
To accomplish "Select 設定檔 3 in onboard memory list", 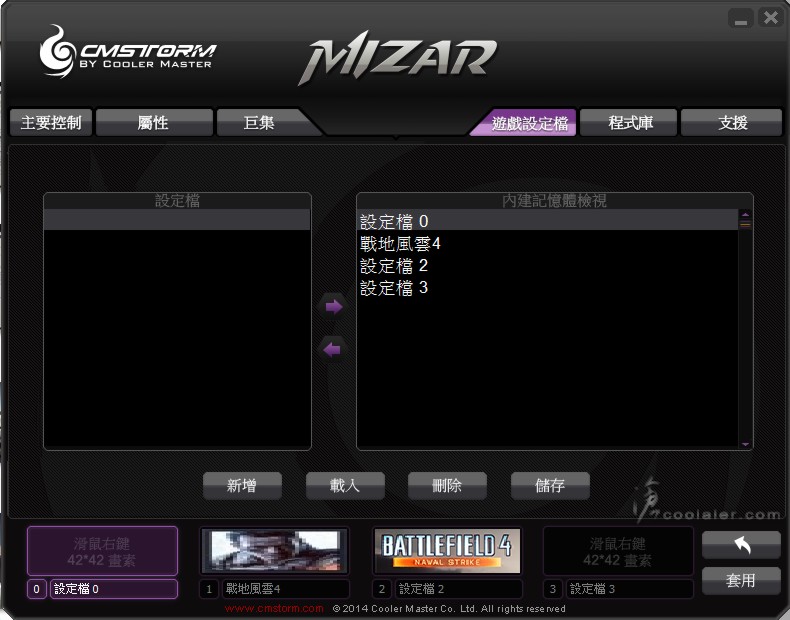I will 548,288.
